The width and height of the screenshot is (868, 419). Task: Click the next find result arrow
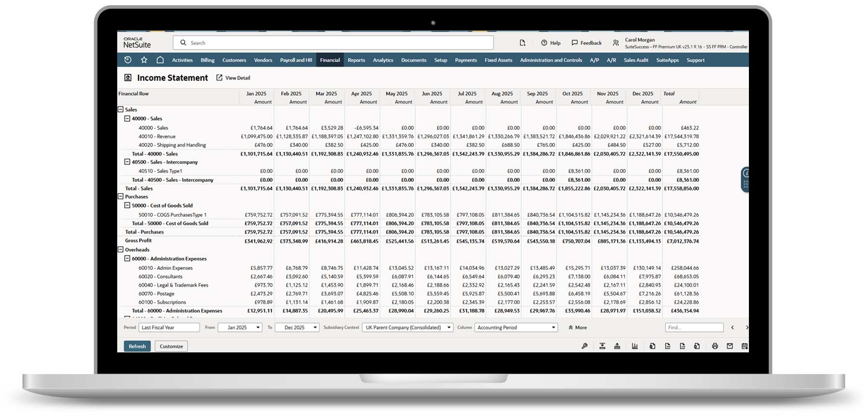746,327
